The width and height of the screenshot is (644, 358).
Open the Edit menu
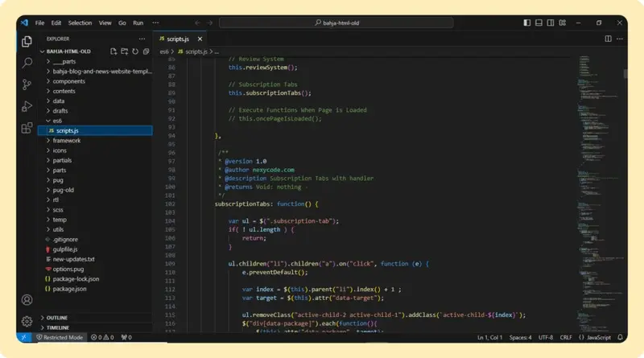56,23
